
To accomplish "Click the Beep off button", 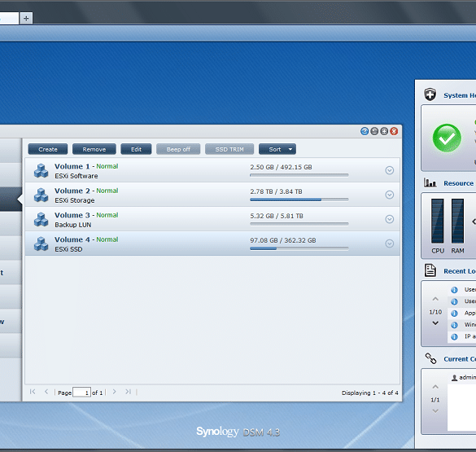I will 178,149.
